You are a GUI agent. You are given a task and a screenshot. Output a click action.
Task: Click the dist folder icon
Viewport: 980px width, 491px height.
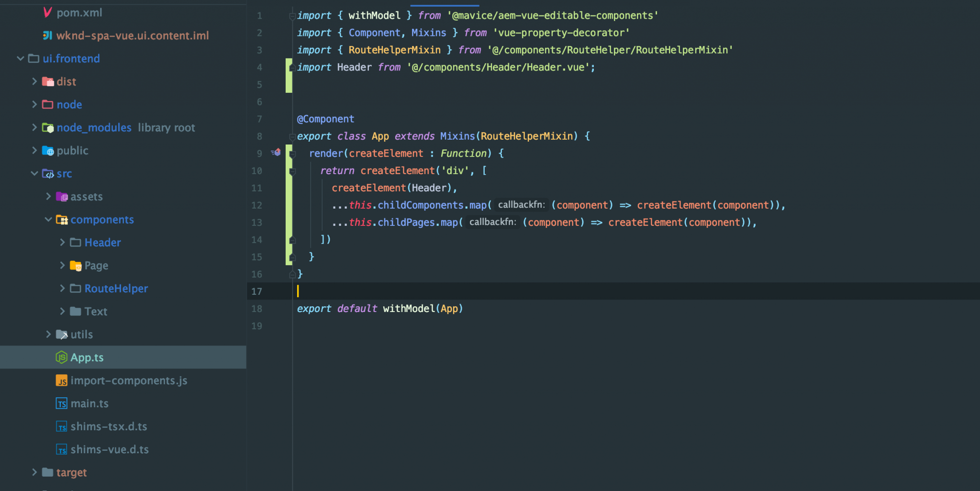tap(47, 82)
